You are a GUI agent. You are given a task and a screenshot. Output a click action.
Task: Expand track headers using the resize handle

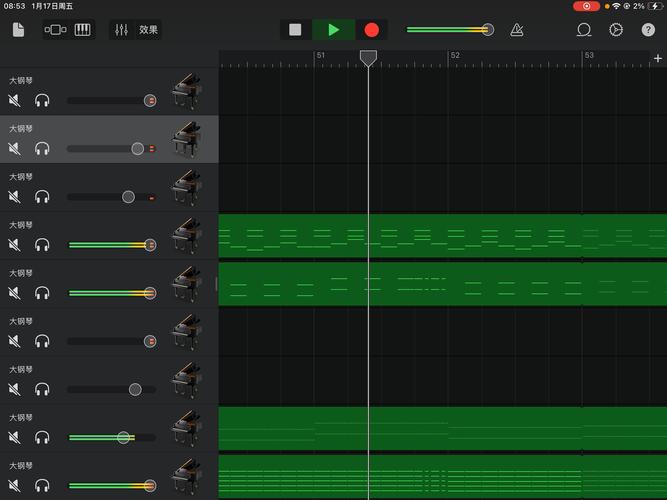tap(215, 284)
